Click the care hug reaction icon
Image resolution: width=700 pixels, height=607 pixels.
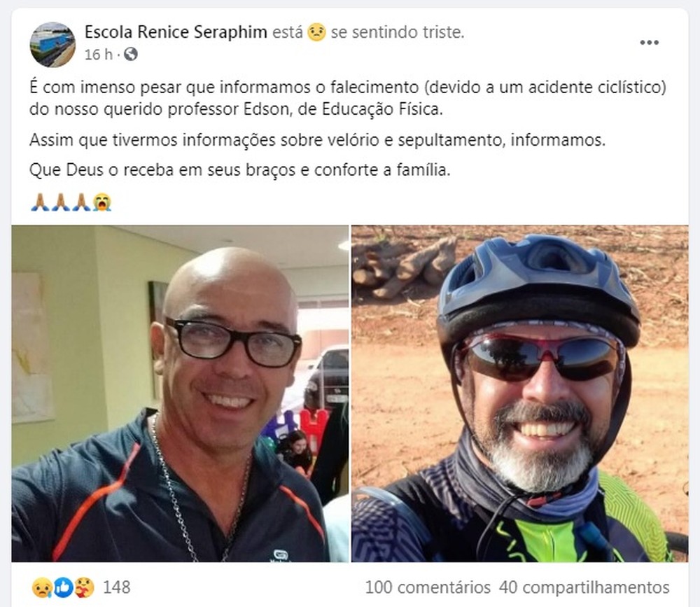point(84,587)
